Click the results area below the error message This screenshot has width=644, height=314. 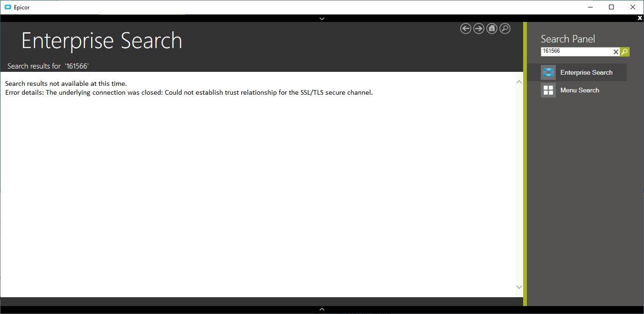coord(257,187)
